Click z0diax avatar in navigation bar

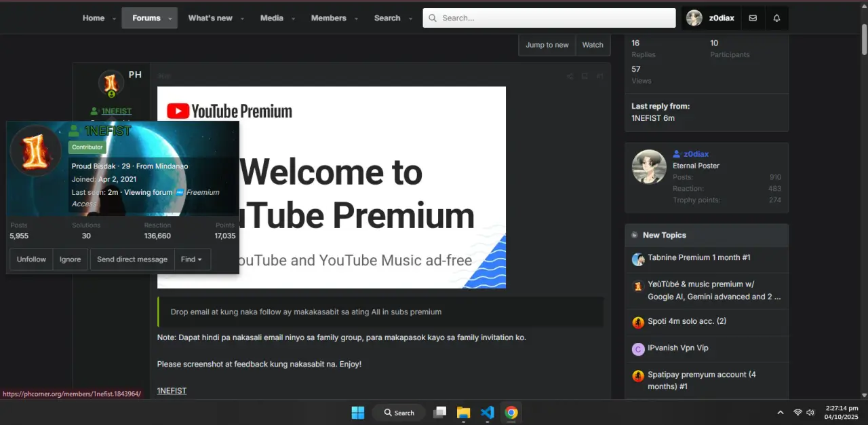(694, 18)
